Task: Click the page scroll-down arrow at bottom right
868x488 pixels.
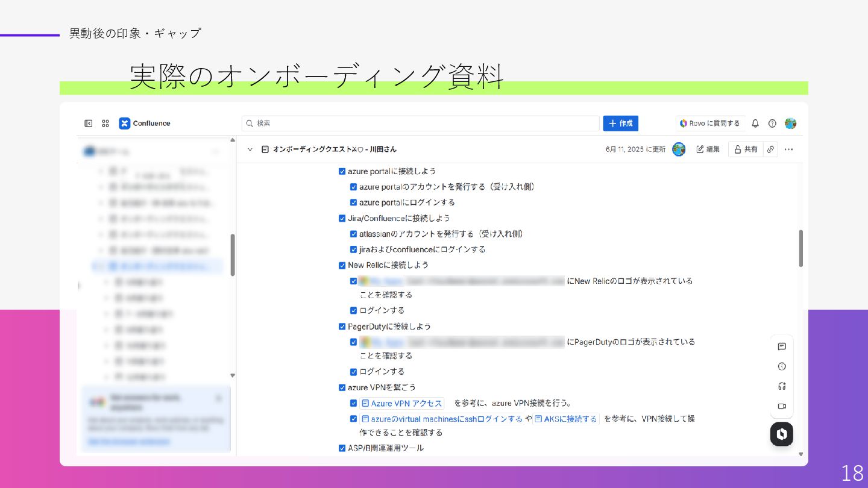Action: click(x=800, y=454)
